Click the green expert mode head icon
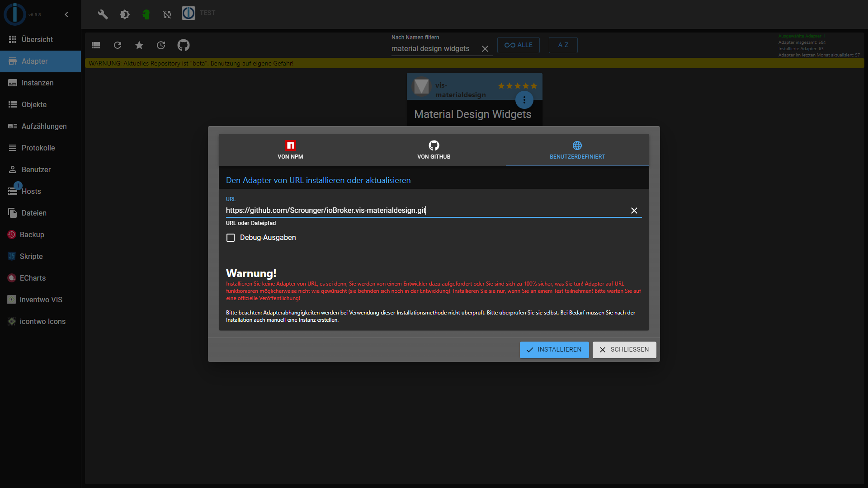868x488 pixels. [146, 14]
